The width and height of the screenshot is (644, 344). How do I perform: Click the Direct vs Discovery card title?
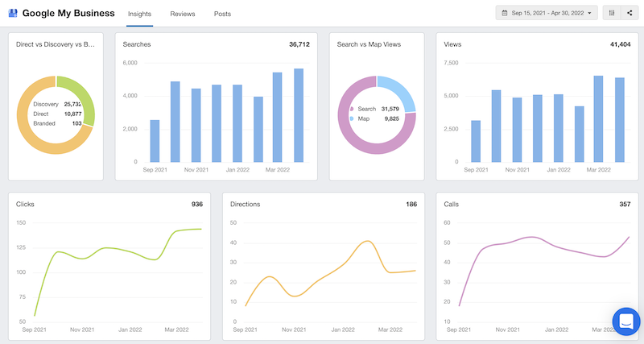point(56,44)
